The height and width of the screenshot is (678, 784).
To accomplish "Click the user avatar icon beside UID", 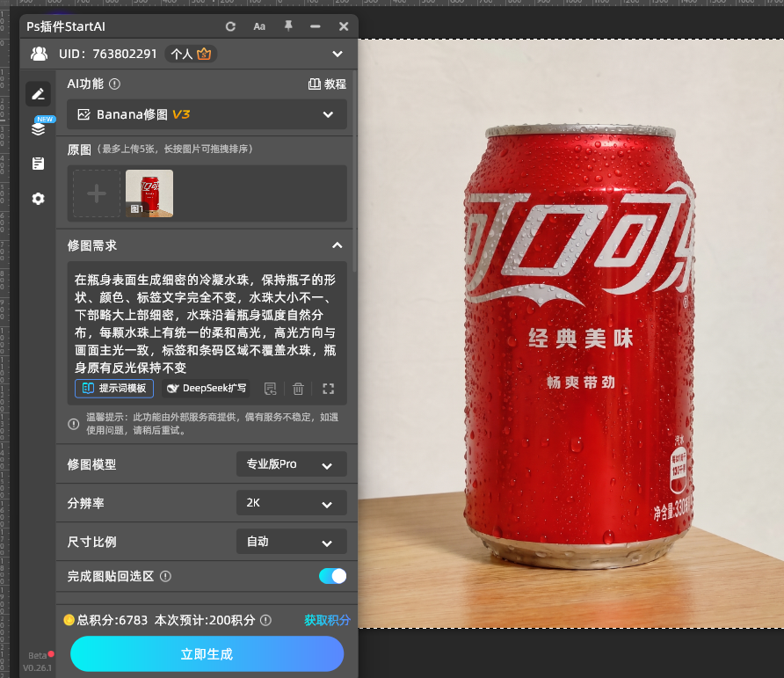I will 39,54.
